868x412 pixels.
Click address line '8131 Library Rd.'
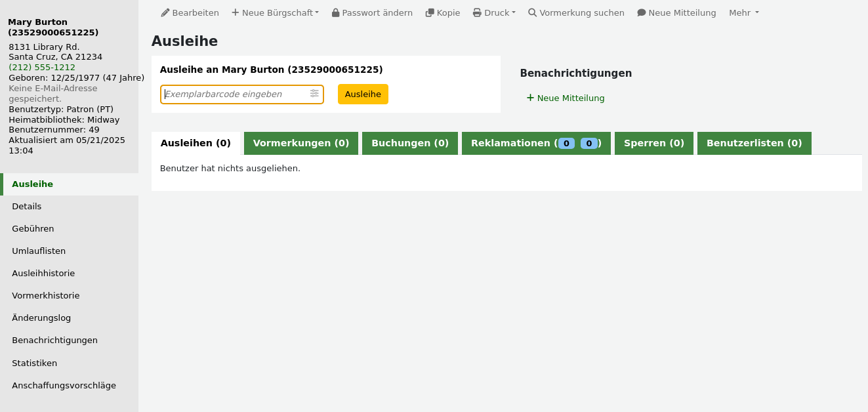coord(44,47)
